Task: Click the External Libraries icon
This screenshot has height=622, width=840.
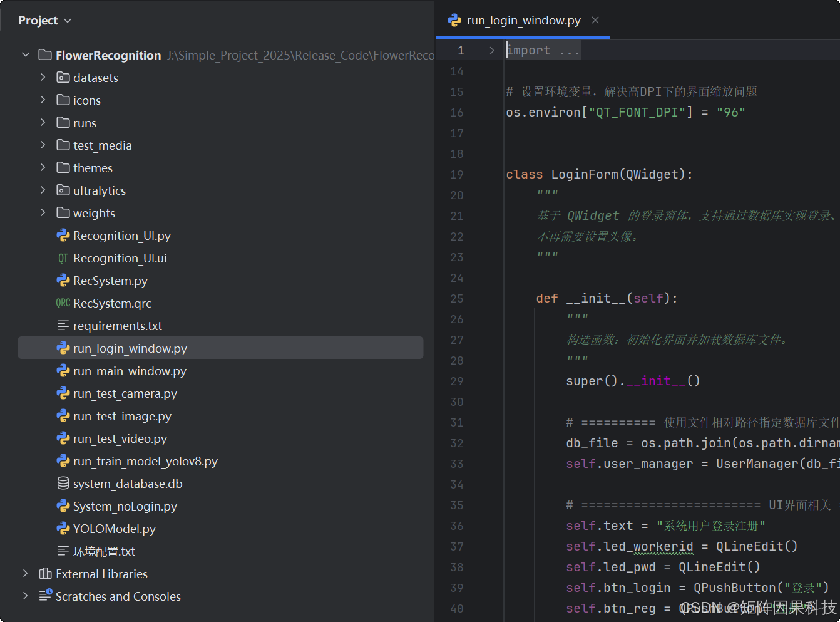Action: 45,574
